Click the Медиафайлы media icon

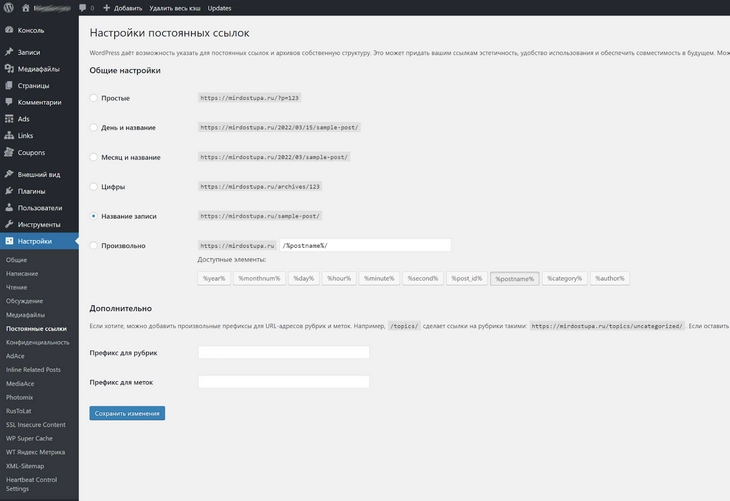pyautogui.click(x=9, y=68)
